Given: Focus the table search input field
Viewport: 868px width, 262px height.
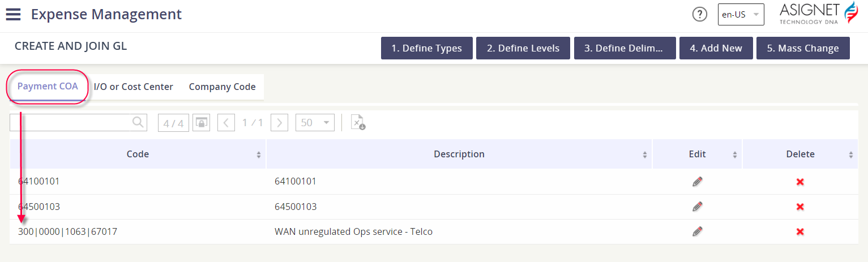Looking at the screenshot, I should [71, 122].
